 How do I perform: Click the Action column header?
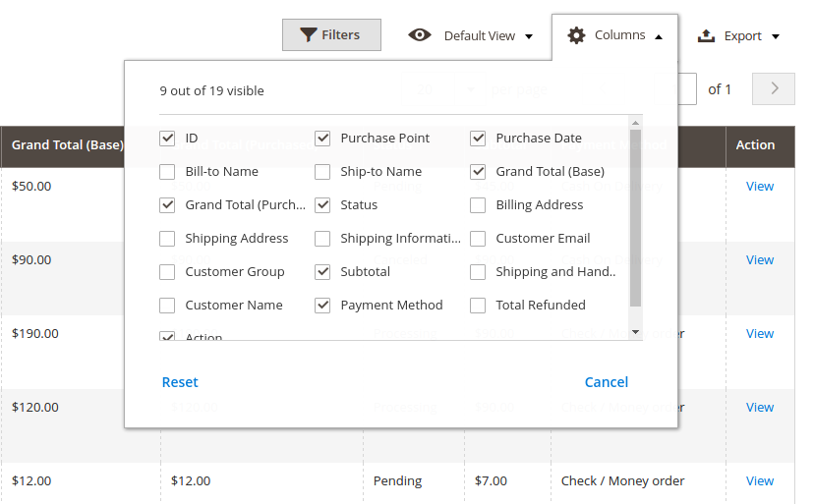point(755,145)
